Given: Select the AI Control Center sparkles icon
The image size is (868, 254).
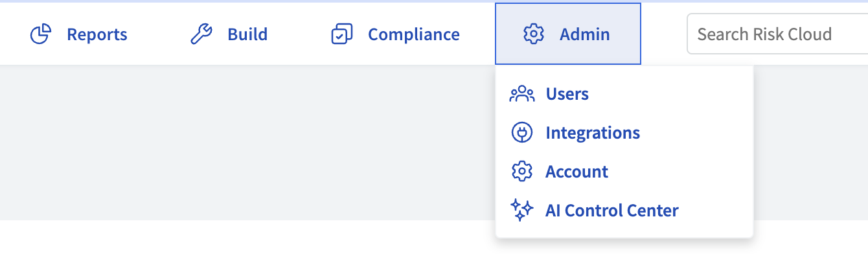Looking at the screenshot, I should point(521,211).
